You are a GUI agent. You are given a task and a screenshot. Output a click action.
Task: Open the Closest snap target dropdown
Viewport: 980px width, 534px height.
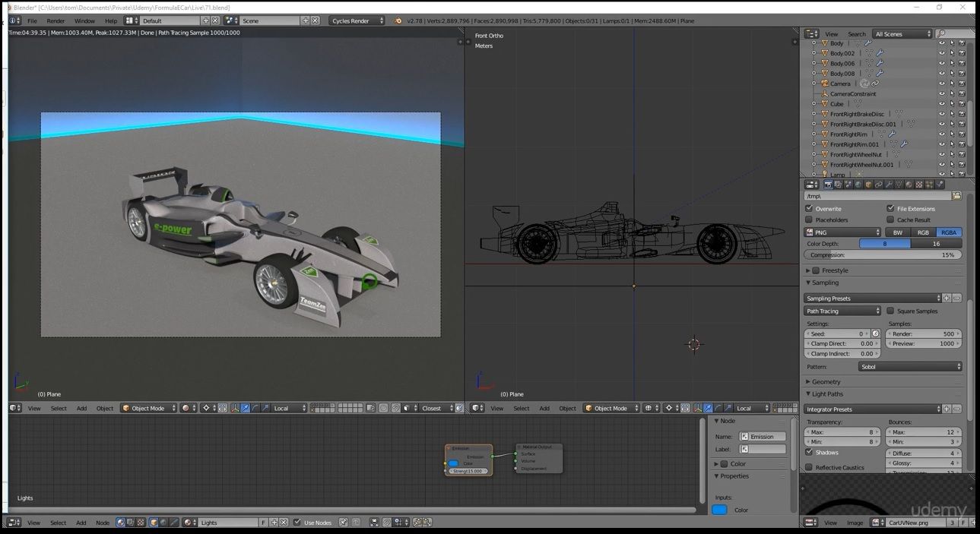436,408
